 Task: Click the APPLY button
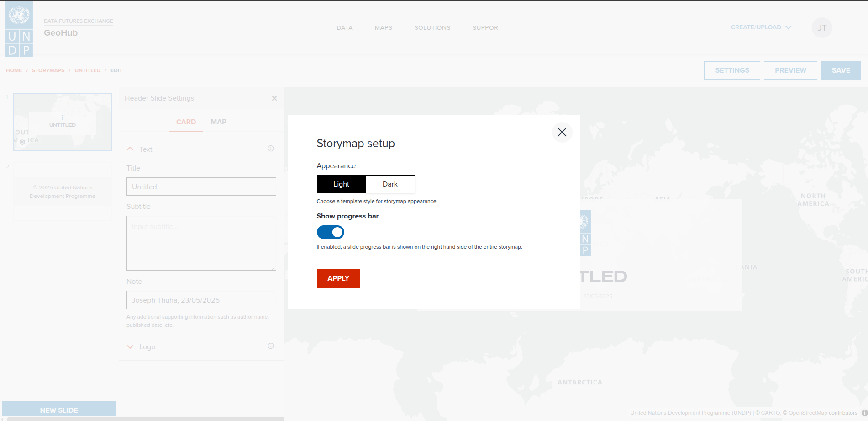pyautogui.click(x=338, y=278)
